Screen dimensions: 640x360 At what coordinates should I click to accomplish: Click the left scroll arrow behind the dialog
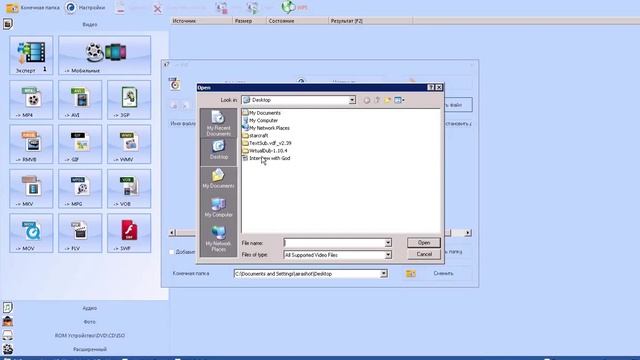[x=172, y=233]
